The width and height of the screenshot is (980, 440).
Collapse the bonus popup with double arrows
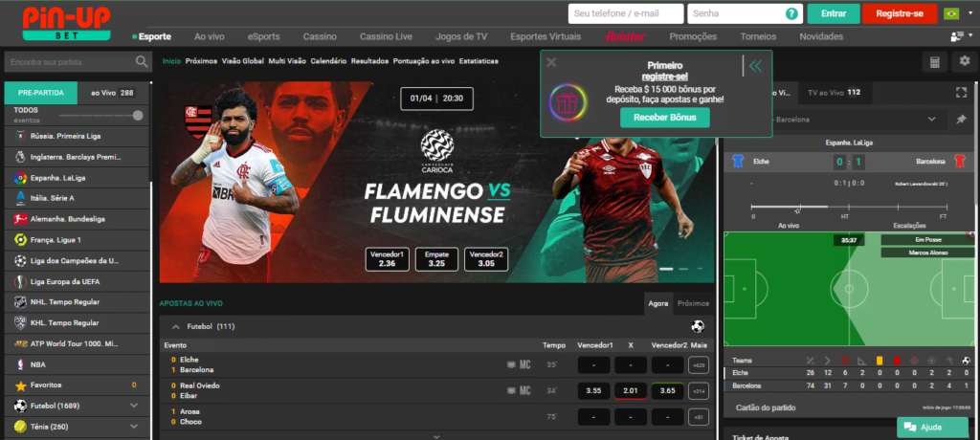point(756,66)
